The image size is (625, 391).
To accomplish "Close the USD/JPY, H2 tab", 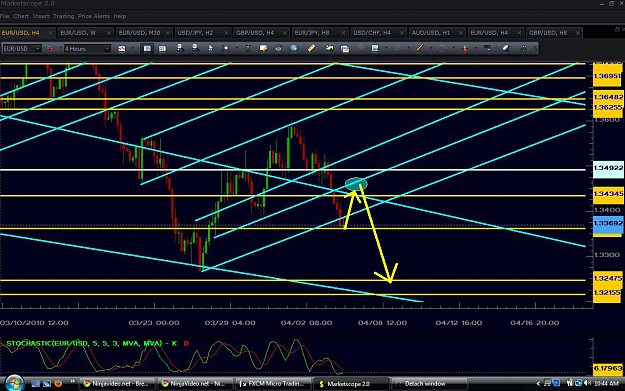I will pyautogui.click(x=226, y=33).
